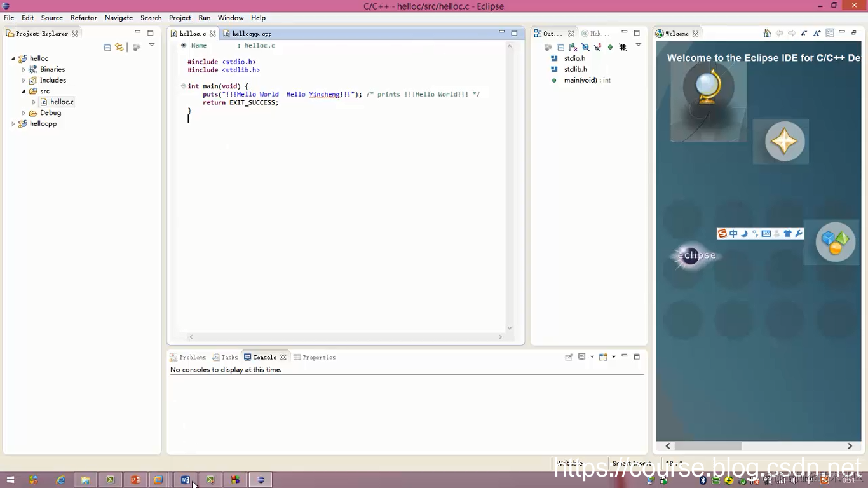Click Welcome horizontal scrollbar thumb
Screen dimensions: 868x488
point(708,446)
